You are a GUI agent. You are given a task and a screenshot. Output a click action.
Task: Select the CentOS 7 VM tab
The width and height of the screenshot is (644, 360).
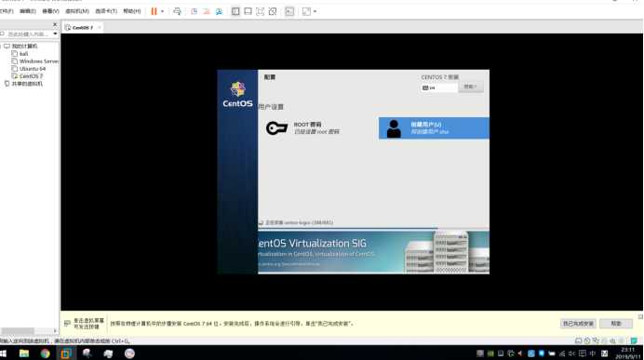[82, 28]
